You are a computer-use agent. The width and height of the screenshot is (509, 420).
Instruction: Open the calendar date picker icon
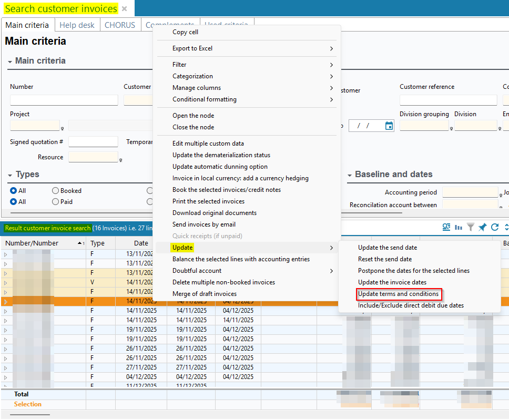coord(389,126)
